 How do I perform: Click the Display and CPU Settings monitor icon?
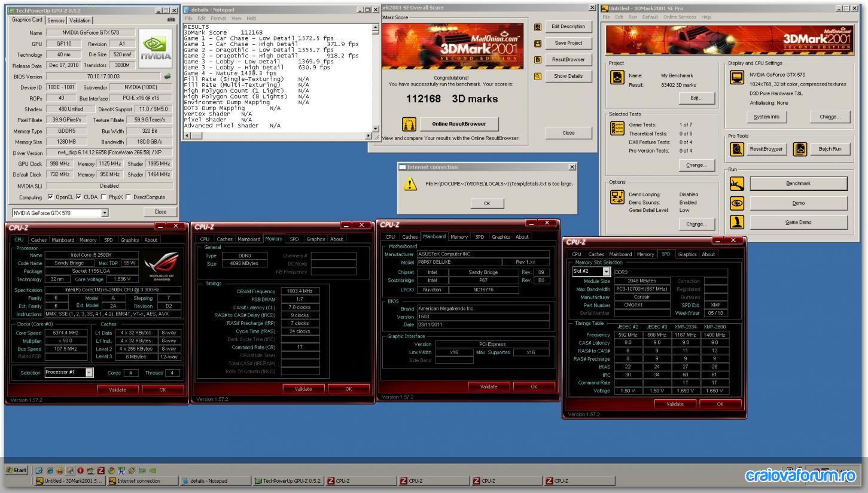click(x=737, y=78)
